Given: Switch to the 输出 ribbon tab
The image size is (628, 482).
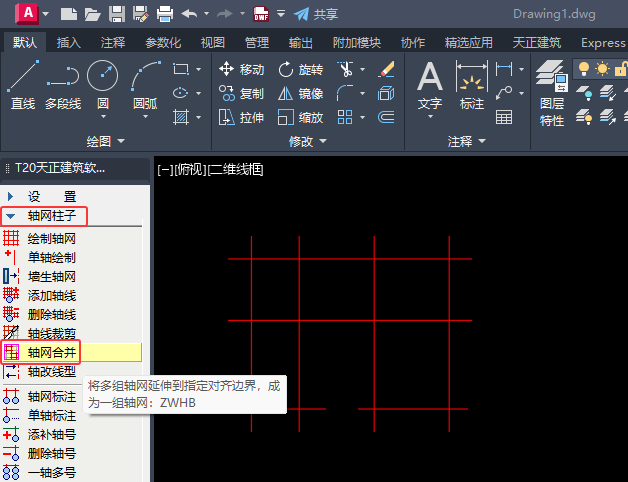Looking at the screenshot, I should 301,42.
